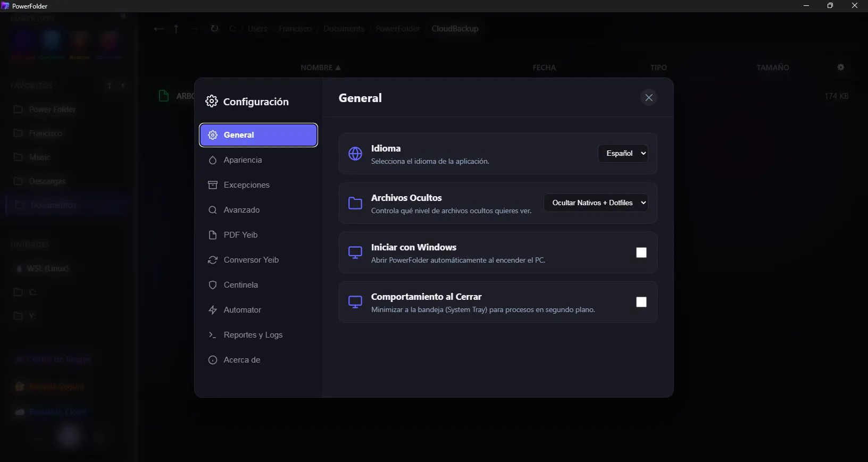
Task: Click the green file icon in list
Action: (164, 96)
